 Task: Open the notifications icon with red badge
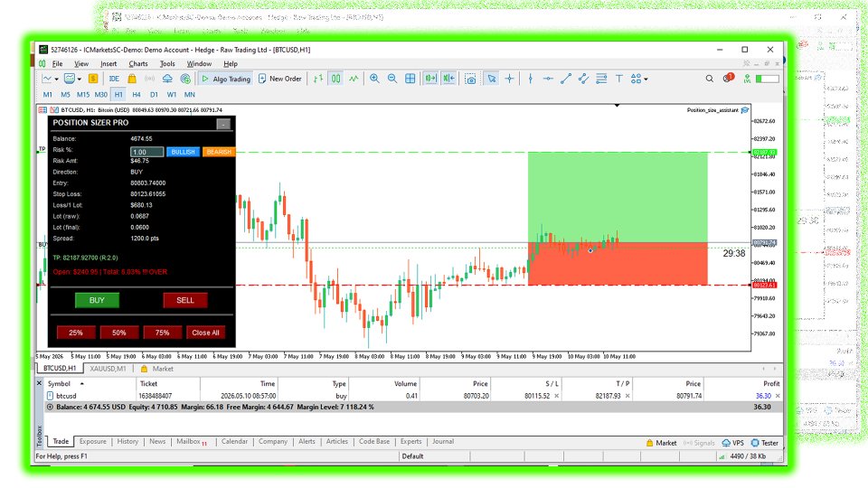click(x=728, y=78)
